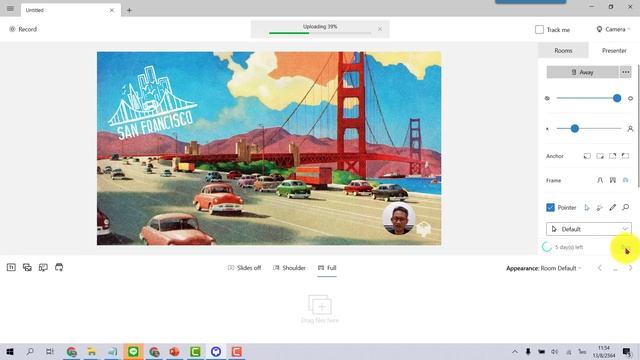Image resolution: width=640 pixels, height=360 pixels.
Task: Click the first slide tool icon at bottom left
Action: coord(11,267)
